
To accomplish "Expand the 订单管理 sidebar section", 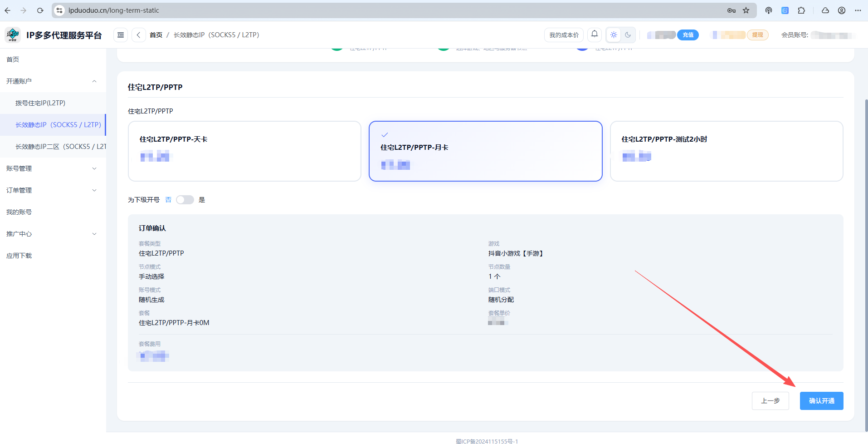I will [53, 190].
